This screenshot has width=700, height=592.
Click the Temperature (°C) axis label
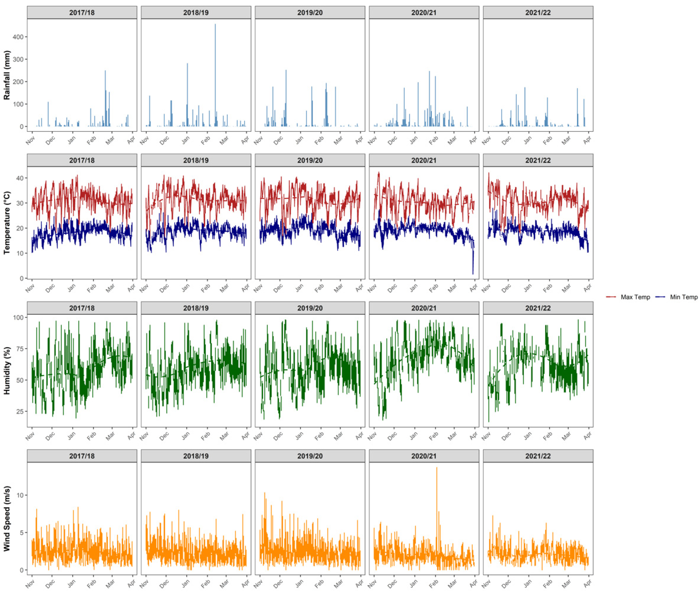[x=7, y=223]
